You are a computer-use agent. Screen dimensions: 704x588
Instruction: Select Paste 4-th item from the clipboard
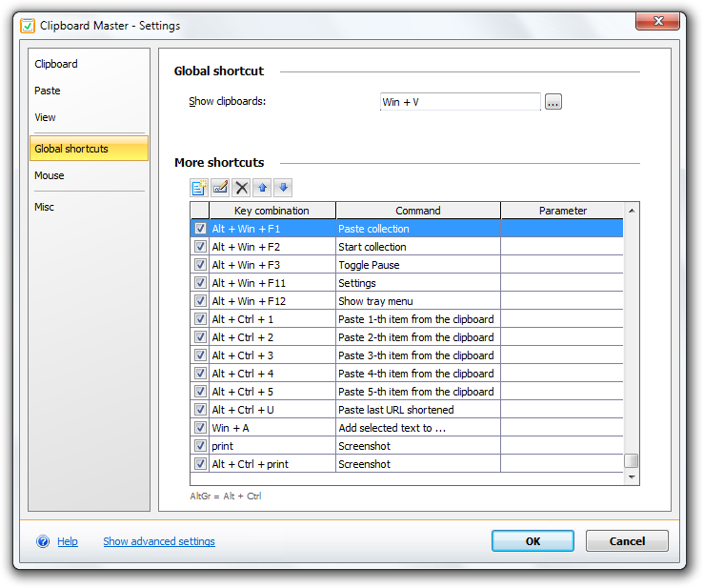418,374
